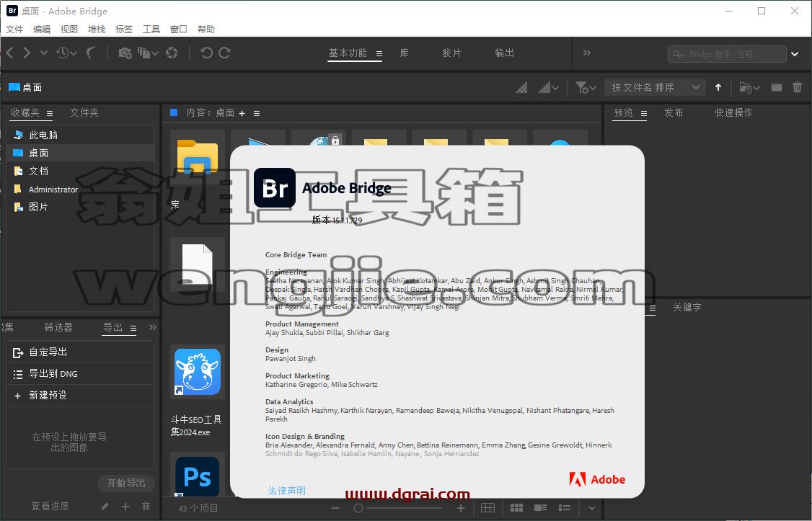Create a new folder with folder icon
812x521 pixels.
click(776, 87)
